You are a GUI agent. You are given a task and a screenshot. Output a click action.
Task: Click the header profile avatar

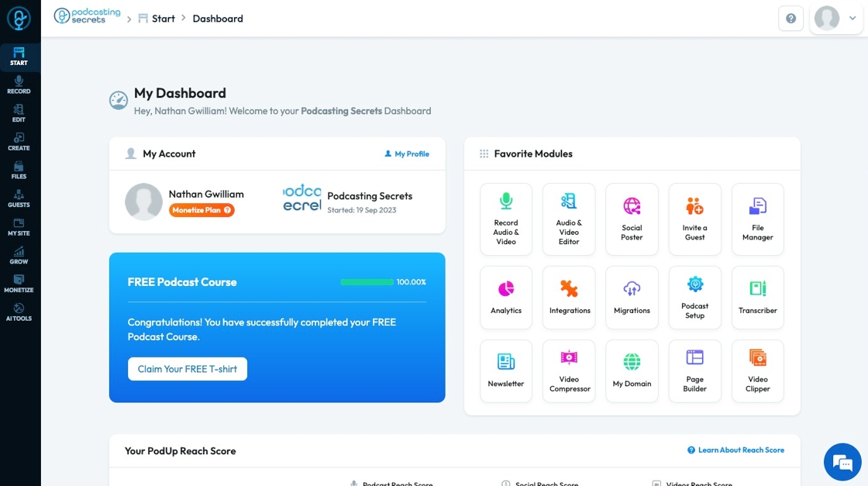click(x=826, y=19)
